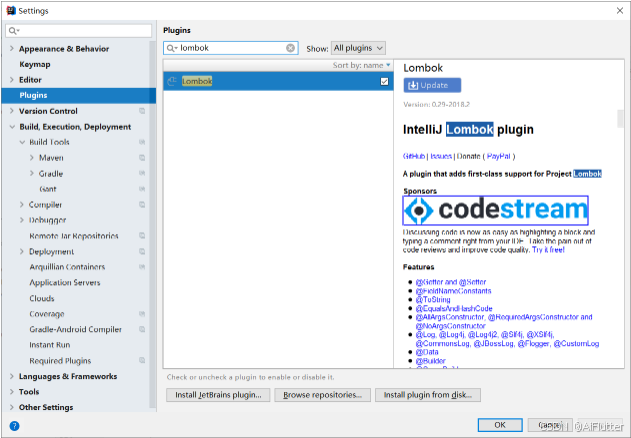Open the GitHub link

click(x=414, y=156)
